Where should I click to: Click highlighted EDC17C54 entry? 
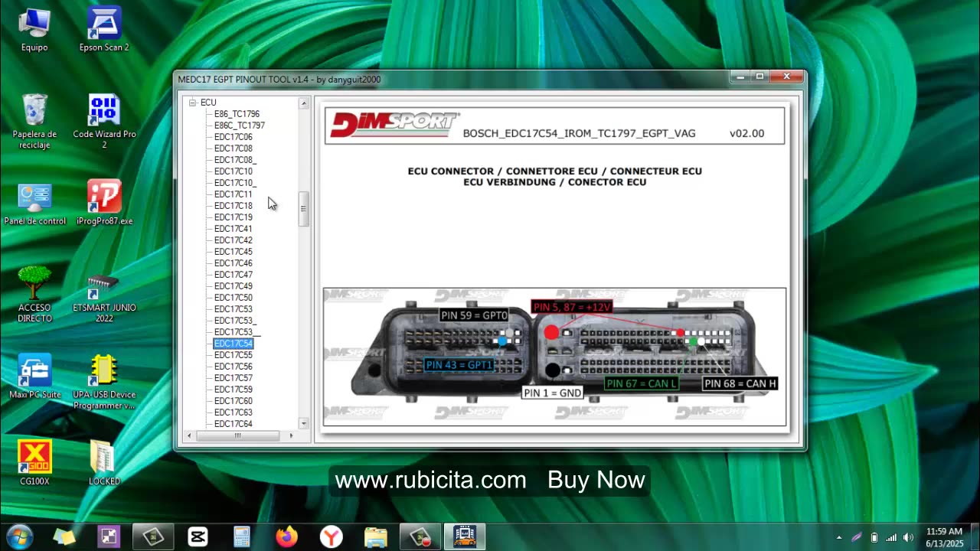[233, 344]
